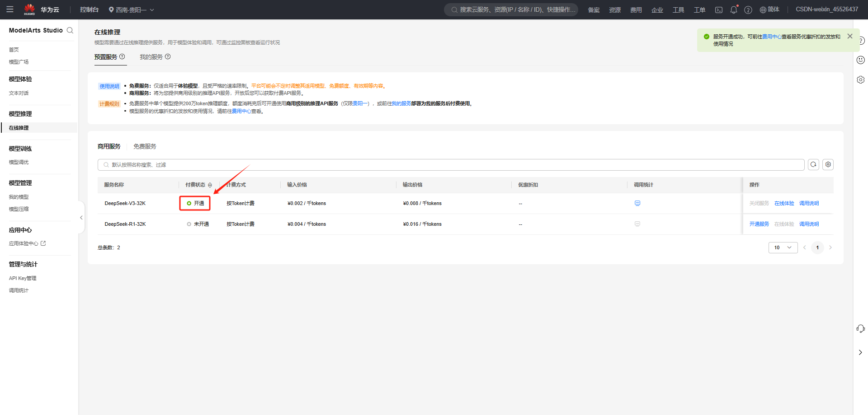The image size is (868, 415).
Task: Expand the 西南-贵阳一 region selector
Action: pyautogui.click(x=131, y=9)
